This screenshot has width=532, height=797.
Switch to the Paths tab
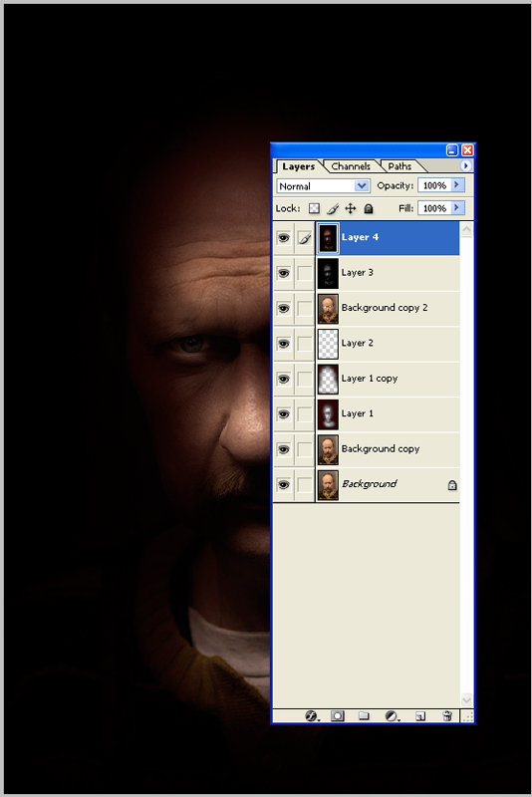pyautogui.click(x=399, y=166)
